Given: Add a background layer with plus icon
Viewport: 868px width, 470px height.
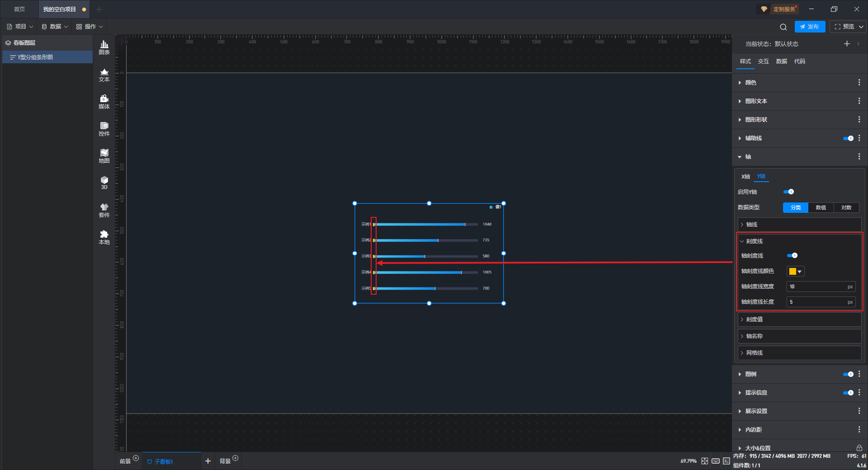Looking at the screenshot, I should [235, 458].
